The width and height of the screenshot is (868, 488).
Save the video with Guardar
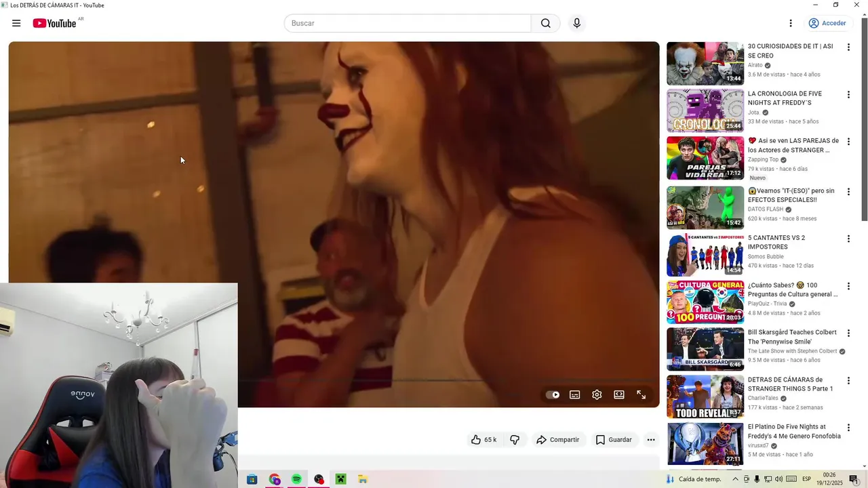click(x=614, y=440)
